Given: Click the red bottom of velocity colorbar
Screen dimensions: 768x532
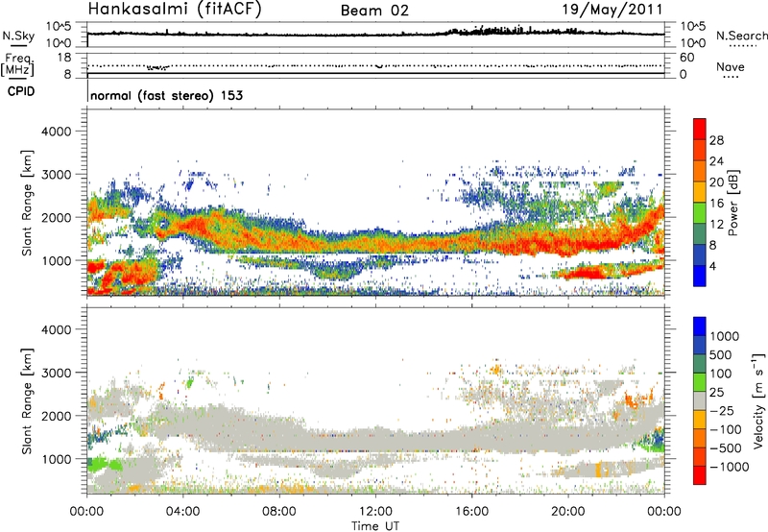Looking at the screenshot, I should (x=700, y=475).
